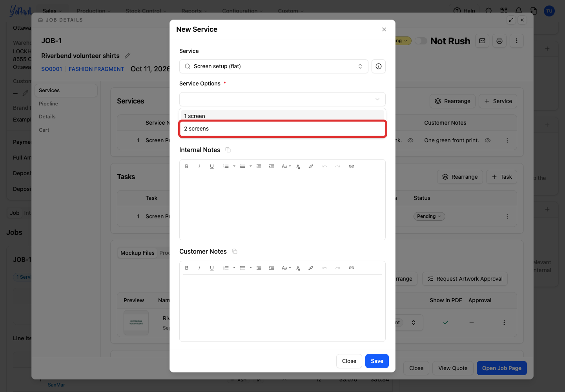Click Request Artwork Approval button
Screen dimensions: 565x392
click(x=465, y=279)
